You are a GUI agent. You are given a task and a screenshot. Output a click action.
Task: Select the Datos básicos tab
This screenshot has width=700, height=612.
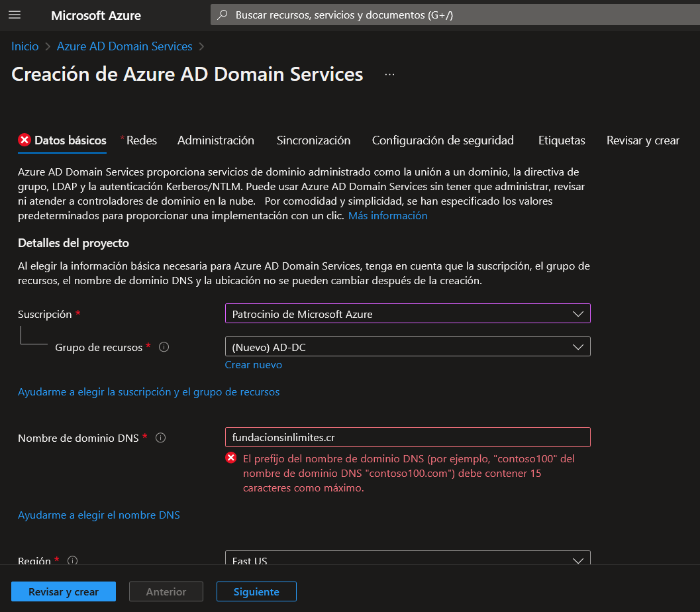point(62,140)
